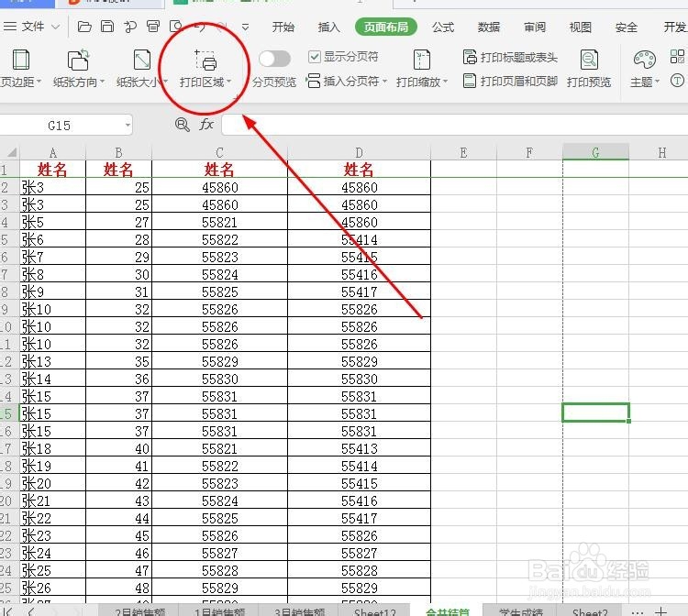Switch to the 开始 tab
This screenshot has height=616, width=688.
tap(283, 27)
